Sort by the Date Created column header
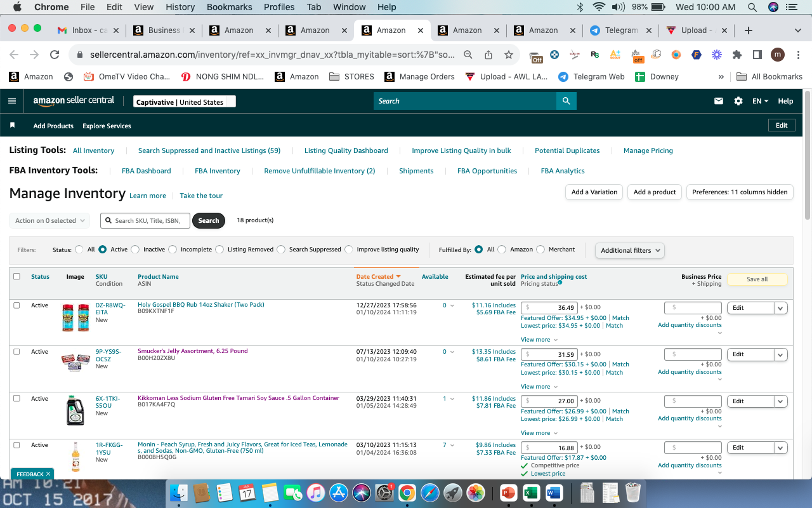The image size is (812, 508). point(378,277)
